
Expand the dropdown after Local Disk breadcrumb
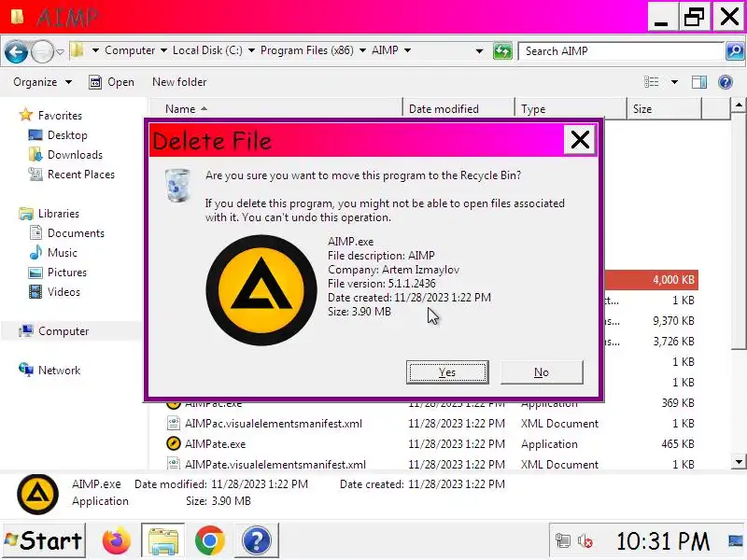point(251,50)
